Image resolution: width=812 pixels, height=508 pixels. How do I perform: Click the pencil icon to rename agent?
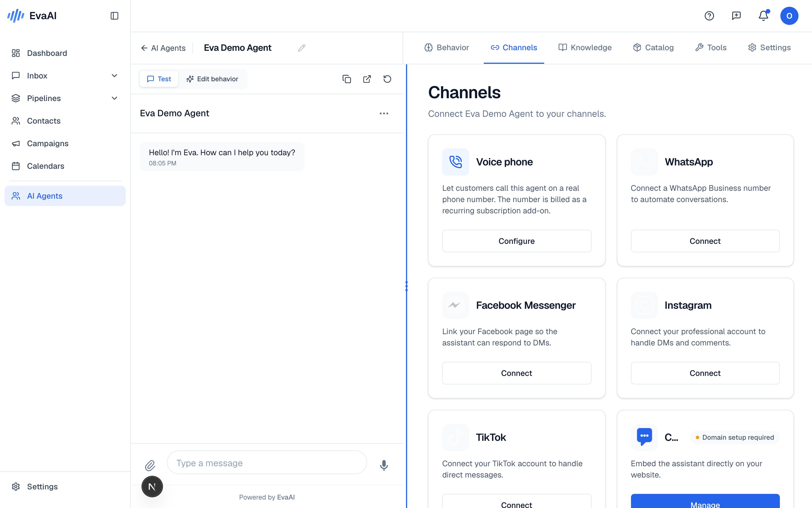[301, 48]
